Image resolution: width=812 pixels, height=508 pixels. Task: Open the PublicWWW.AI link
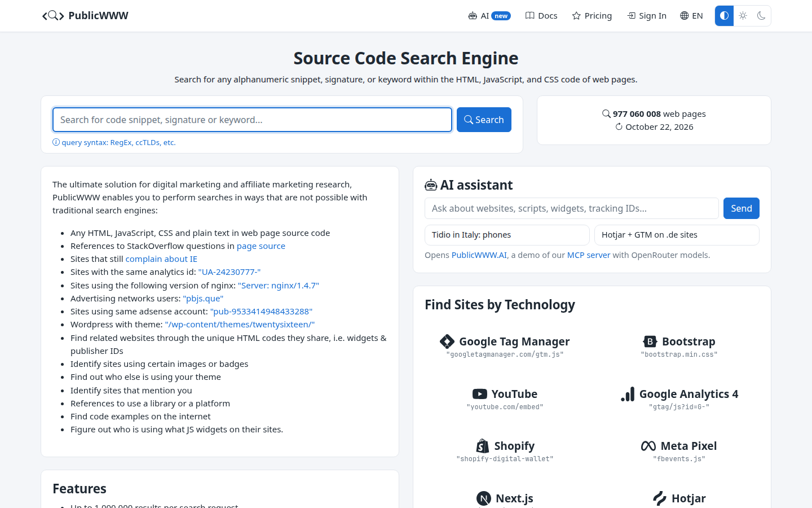click(479, 255)
